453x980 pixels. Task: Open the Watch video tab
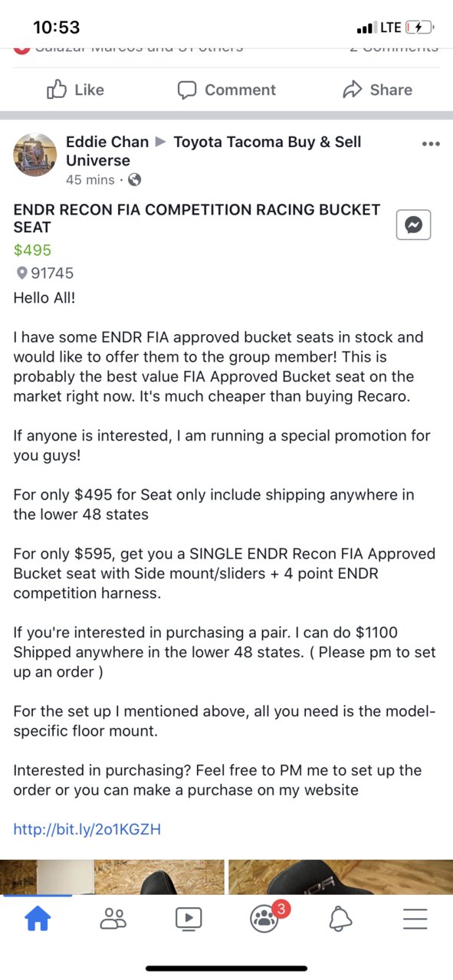point(189,918)
